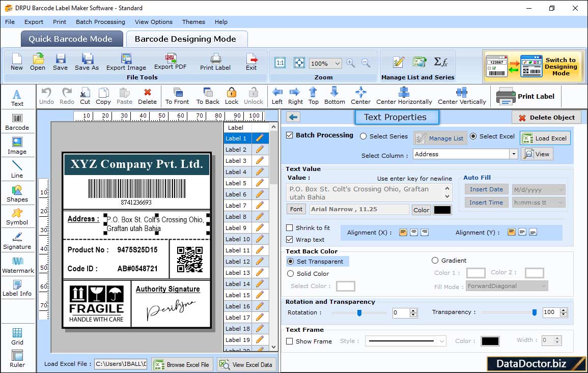The image size is (588, 373).
Task: Export label as PDF
Action: tap(170, 62)
